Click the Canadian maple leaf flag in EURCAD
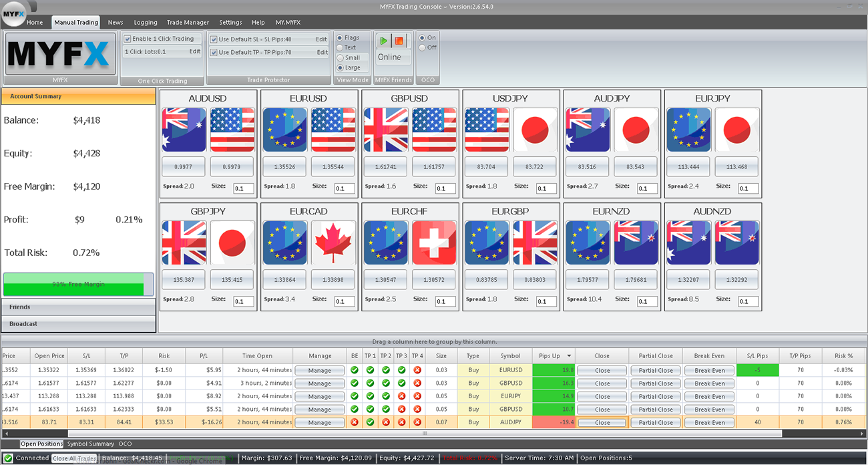The width and height of the screenshot is (868, 465). click(333, 243)
